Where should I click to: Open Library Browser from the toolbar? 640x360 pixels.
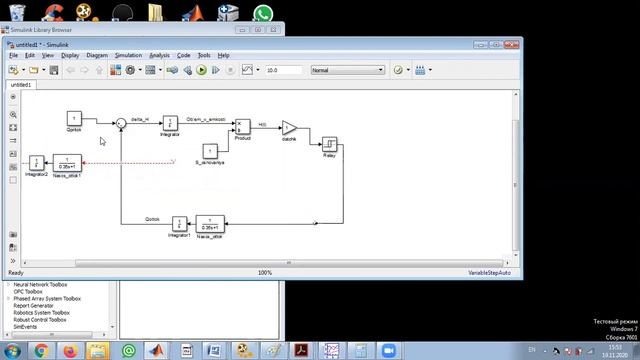[116, 70]
